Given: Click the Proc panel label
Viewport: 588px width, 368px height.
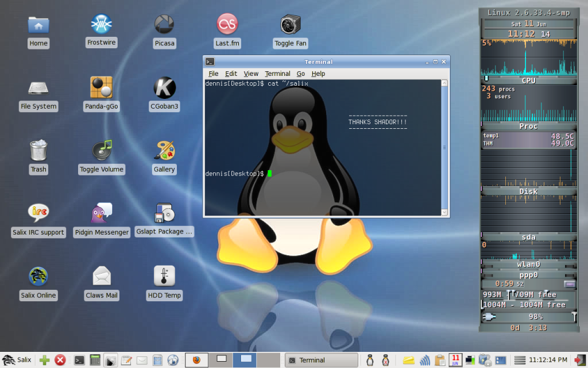Looking at the screenshot, I should click(529, 126).
